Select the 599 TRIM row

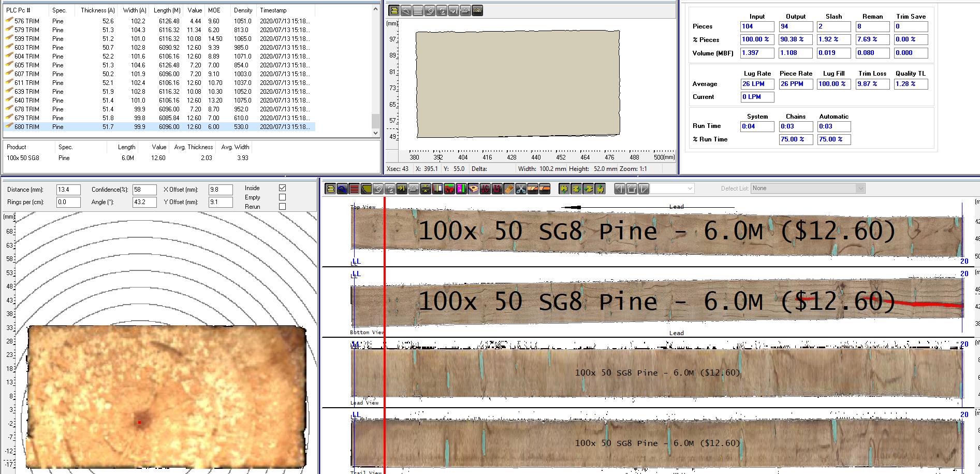pyautogui.click(x=158, y=39)
